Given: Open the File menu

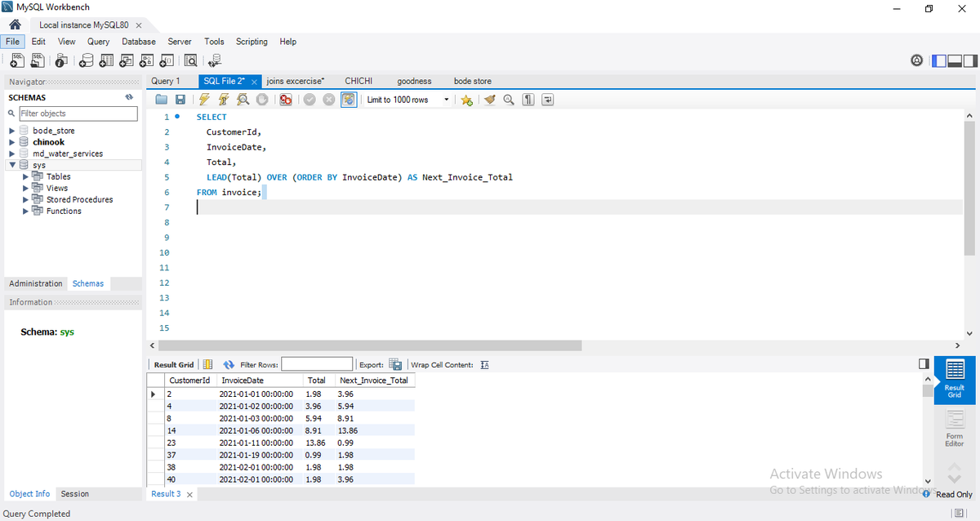Looking at the screenshot, I should click(x=14, y=42).
